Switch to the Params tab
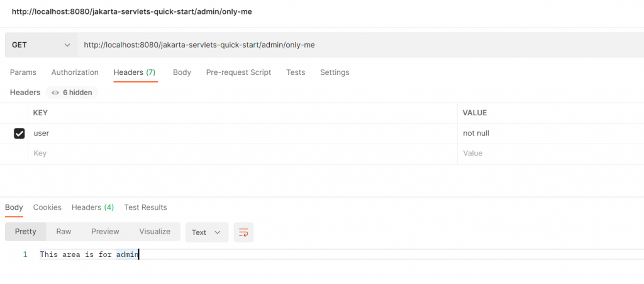644x284 pixels. point(23,72)
